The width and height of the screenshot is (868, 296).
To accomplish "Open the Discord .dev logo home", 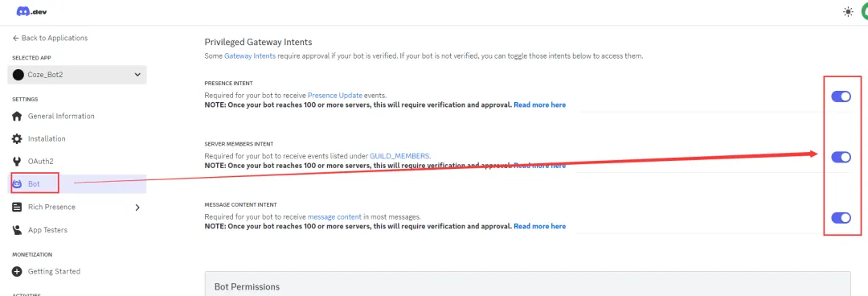I will click(31, 11).
